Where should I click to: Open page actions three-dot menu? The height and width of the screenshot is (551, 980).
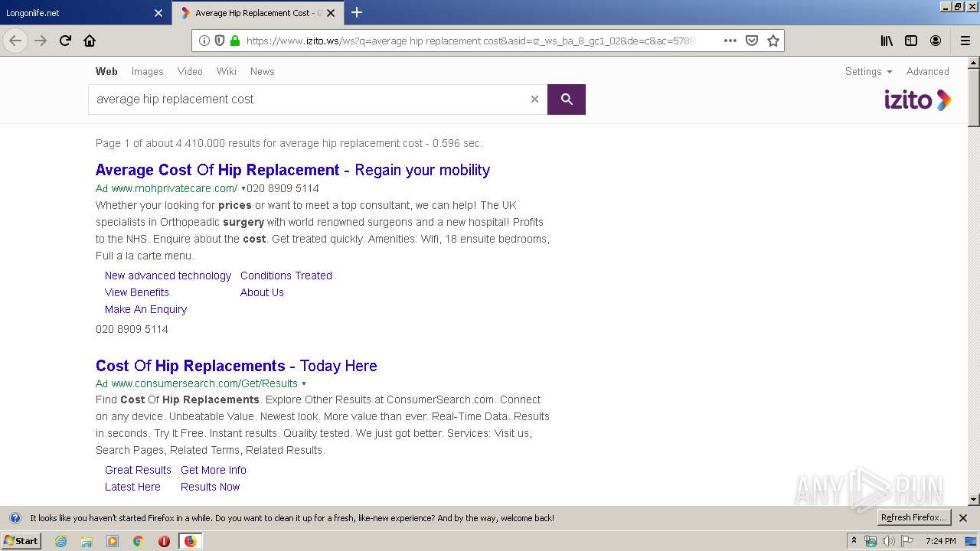[730, 41]
